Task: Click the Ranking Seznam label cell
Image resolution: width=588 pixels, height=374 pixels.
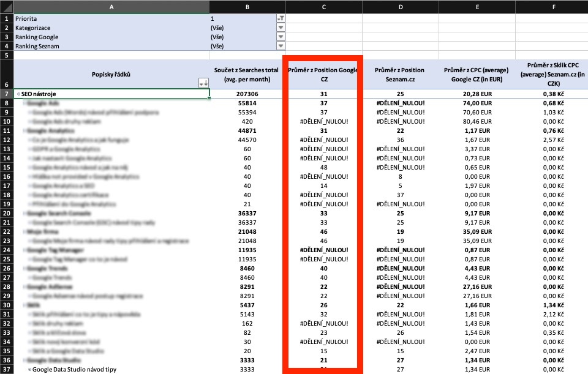Action: [111, 46]
